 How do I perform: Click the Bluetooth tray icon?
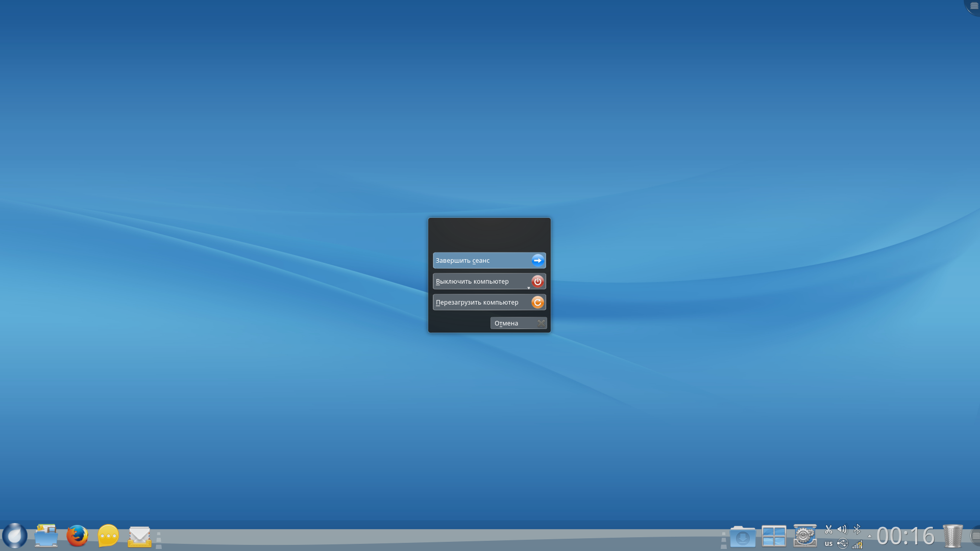(x=857, y=530)
